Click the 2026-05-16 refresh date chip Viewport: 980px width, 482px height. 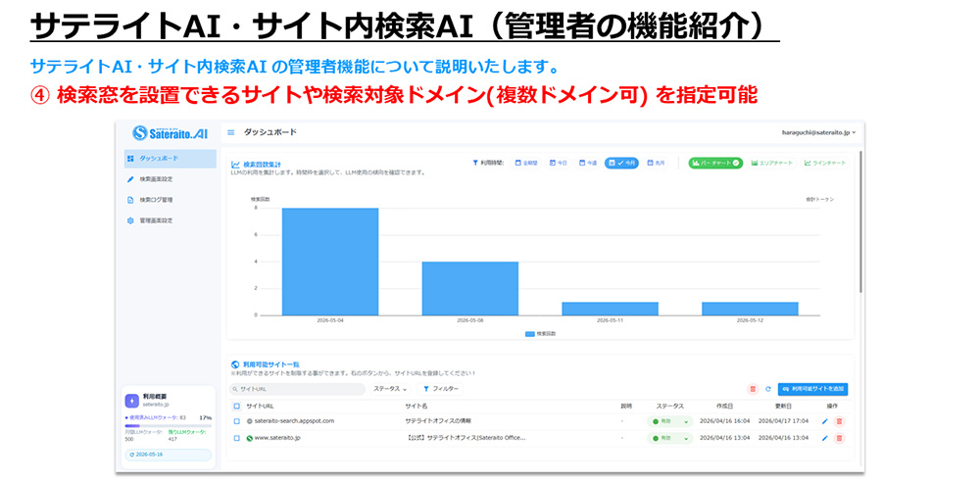click(169, 455)
